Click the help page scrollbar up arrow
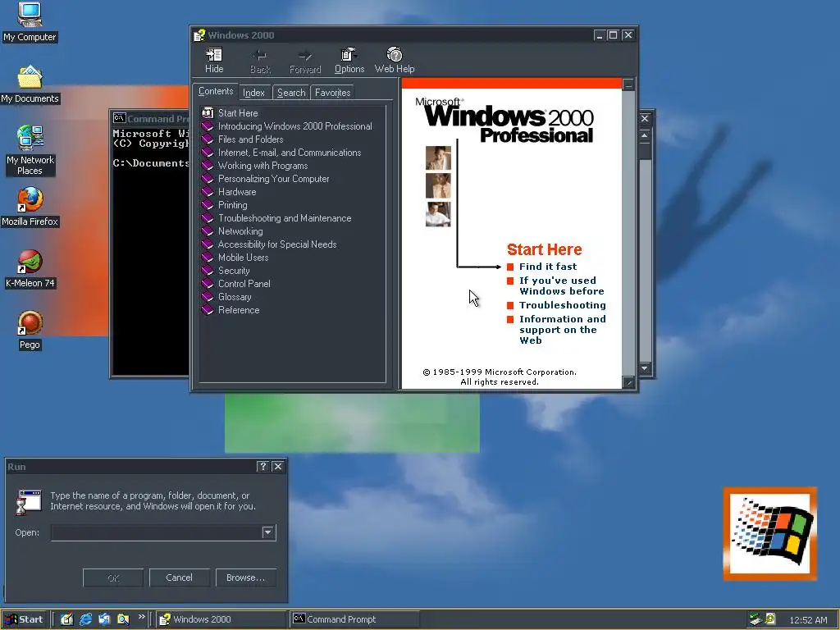This screenshot has width=840, height=630. click(628, 84)
